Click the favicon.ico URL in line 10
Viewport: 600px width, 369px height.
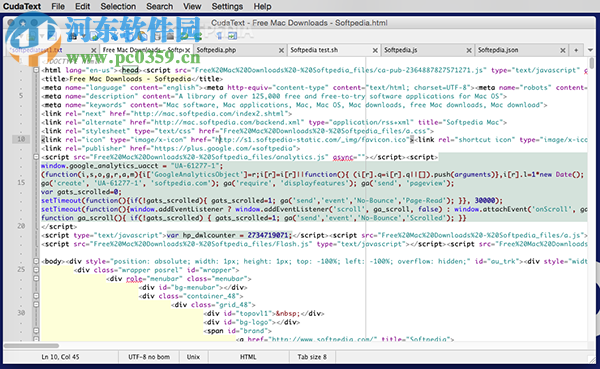(312, 140)
